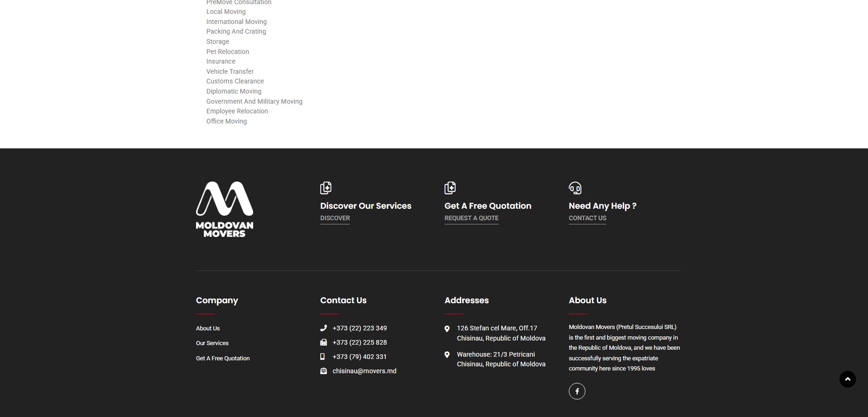This screenshot has width=868, height=417.
Task: Open Employee Relocation link
Action: click(x=237, y=111)
